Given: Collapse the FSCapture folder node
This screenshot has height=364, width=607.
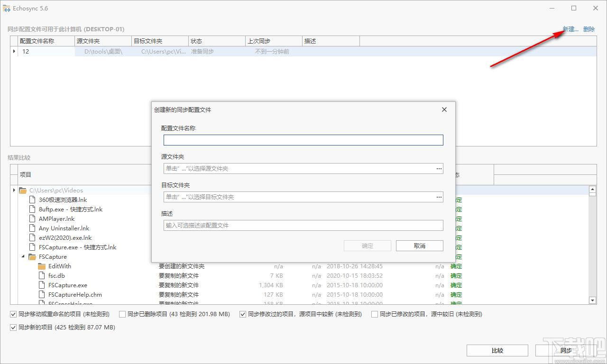Looking at the screenshot, I should pyautogui.click(x=23, y=256).
